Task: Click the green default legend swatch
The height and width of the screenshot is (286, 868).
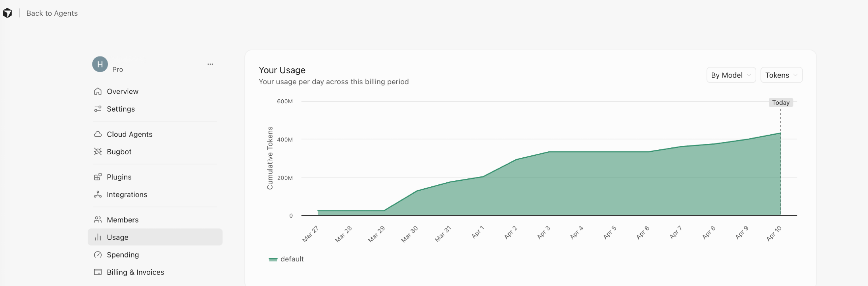Action: 273,259
